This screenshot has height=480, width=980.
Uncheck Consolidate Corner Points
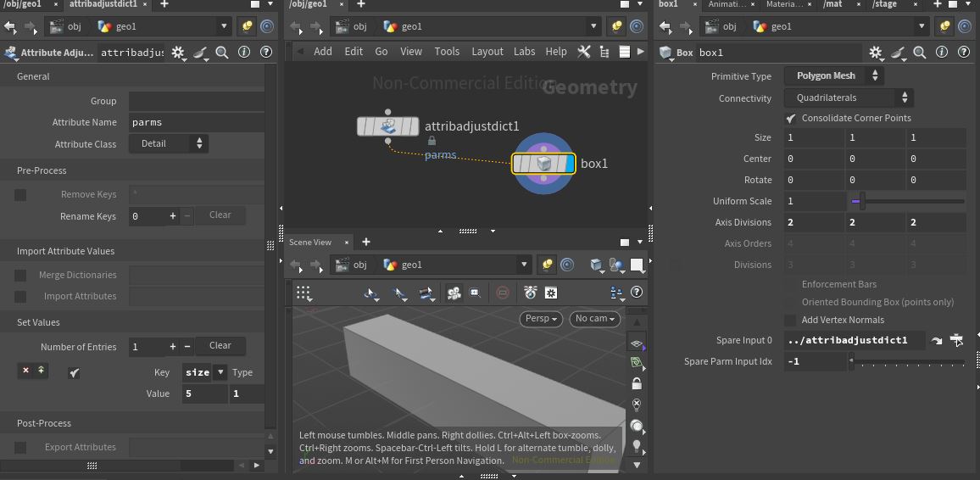pos(791,118)
